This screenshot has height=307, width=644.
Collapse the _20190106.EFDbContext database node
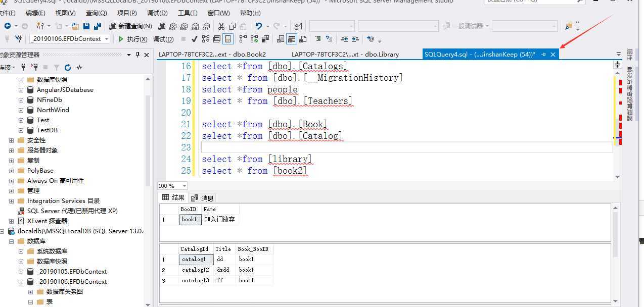point(21,282)
